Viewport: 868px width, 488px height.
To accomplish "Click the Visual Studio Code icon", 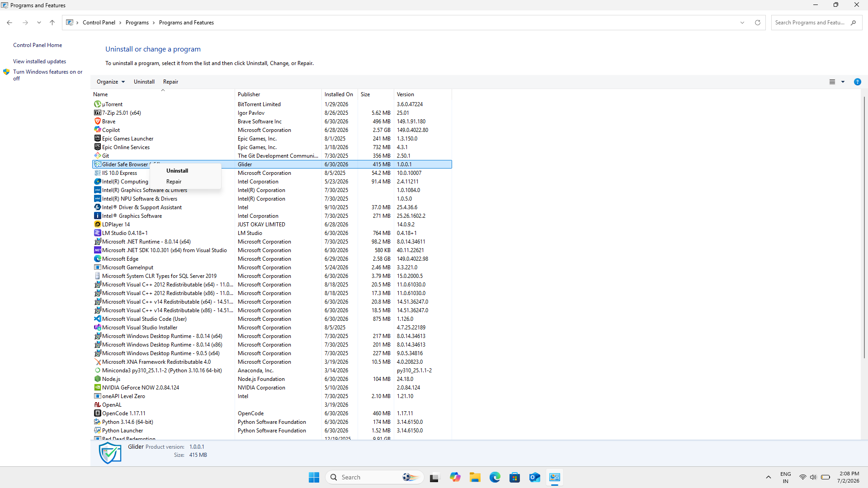I will (x=97, y=319).
